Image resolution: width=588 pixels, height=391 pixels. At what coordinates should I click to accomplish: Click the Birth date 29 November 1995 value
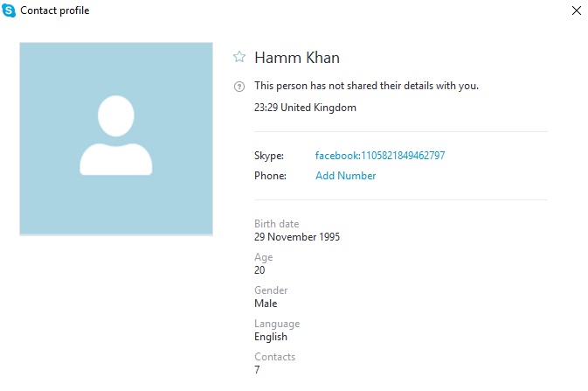click(x=297, y=237)
